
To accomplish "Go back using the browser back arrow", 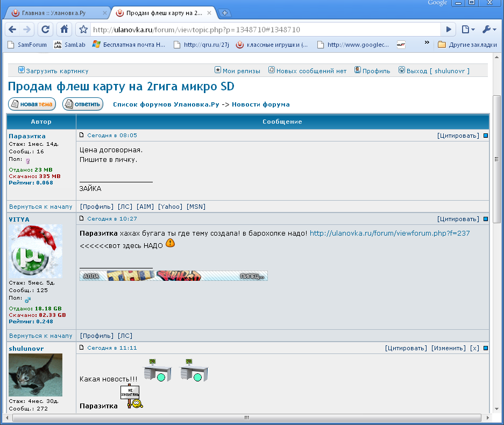I will (12, 30).
